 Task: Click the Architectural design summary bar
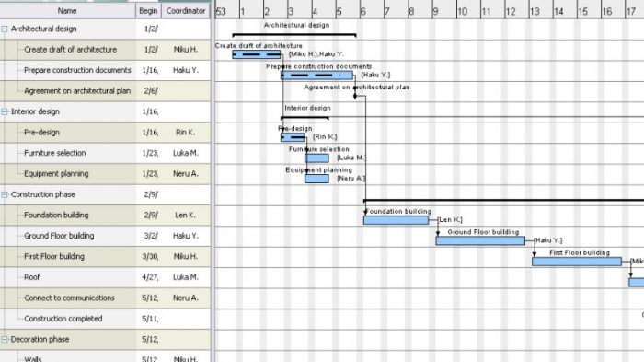pyautogui.click(x=294, y=35)
